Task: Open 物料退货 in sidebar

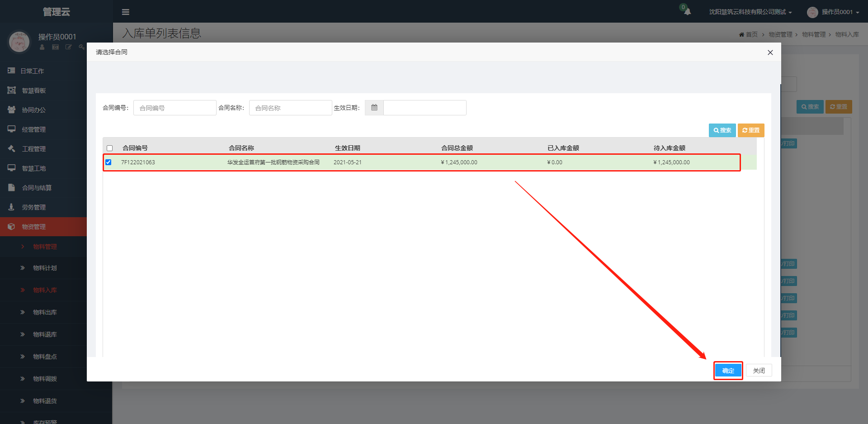Action: (x=45, y=401)
